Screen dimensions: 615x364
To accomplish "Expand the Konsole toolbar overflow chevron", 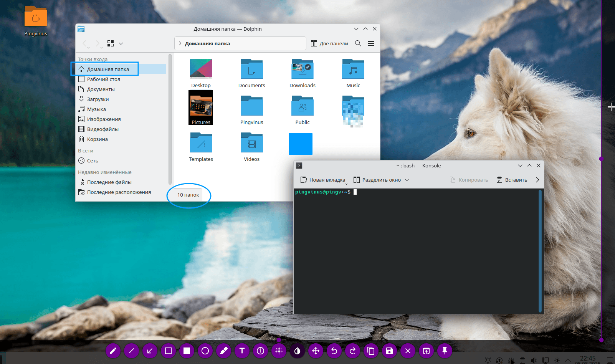I will pyautogui.click(x=537, y=180).
